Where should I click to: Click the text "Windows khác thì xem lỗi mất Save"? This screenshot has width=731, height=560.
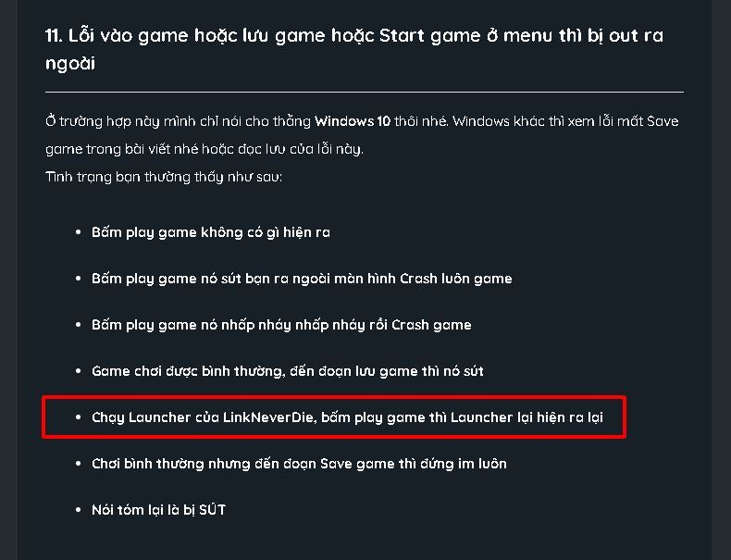(565, 121)
